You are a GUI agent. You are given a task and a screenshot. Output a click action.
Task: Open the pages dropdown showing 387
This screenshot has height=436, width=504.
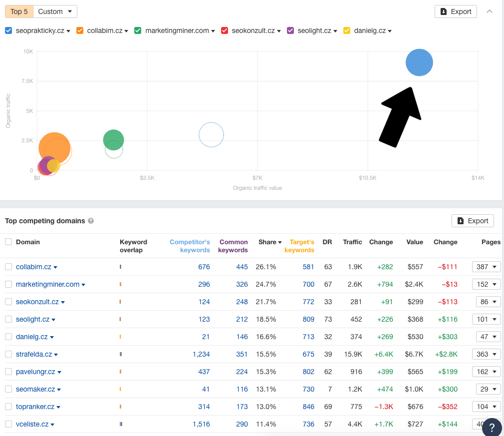487,267
